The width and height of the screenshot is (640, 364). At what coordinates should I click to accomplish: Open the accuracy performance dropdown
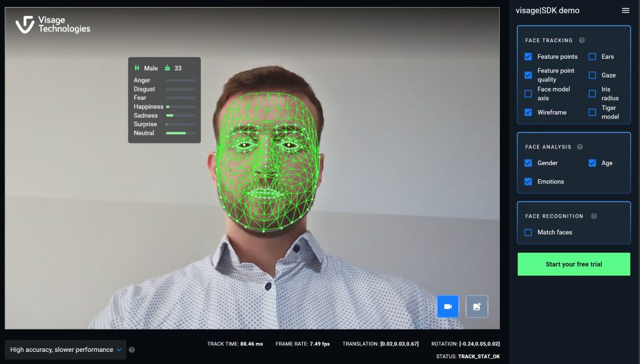pos(65,350)
